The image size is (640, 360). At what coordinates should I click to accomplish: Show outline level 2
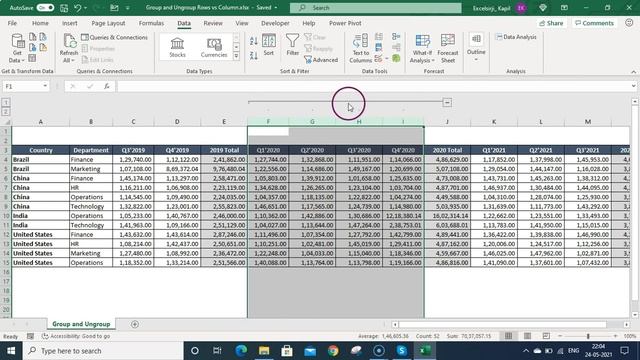click(6, 112)
